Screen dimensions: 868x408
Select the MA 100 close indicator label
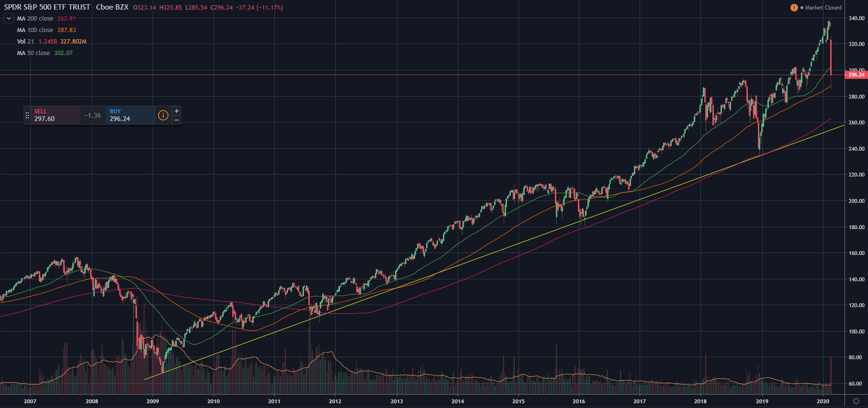[35, 30]
